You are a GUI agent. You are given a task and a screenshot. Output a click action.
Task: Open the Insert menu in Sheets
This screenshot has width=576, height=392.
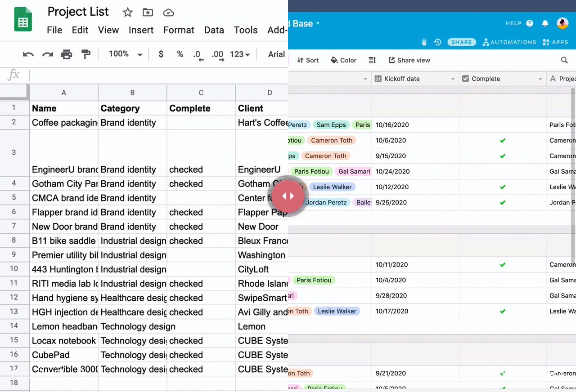tap(141, 30)
